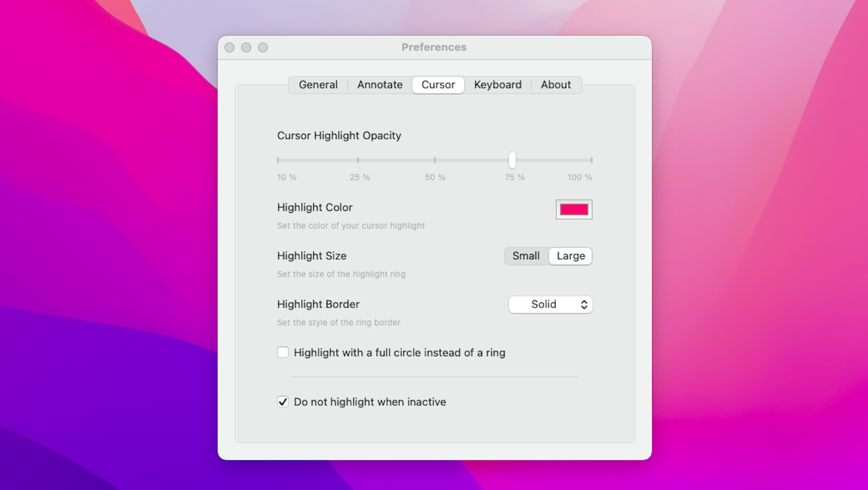Click the Cursor Highlight Opacity slider handle
The height and width of the screenshot is (490, 868).
(x=512, y=160)
